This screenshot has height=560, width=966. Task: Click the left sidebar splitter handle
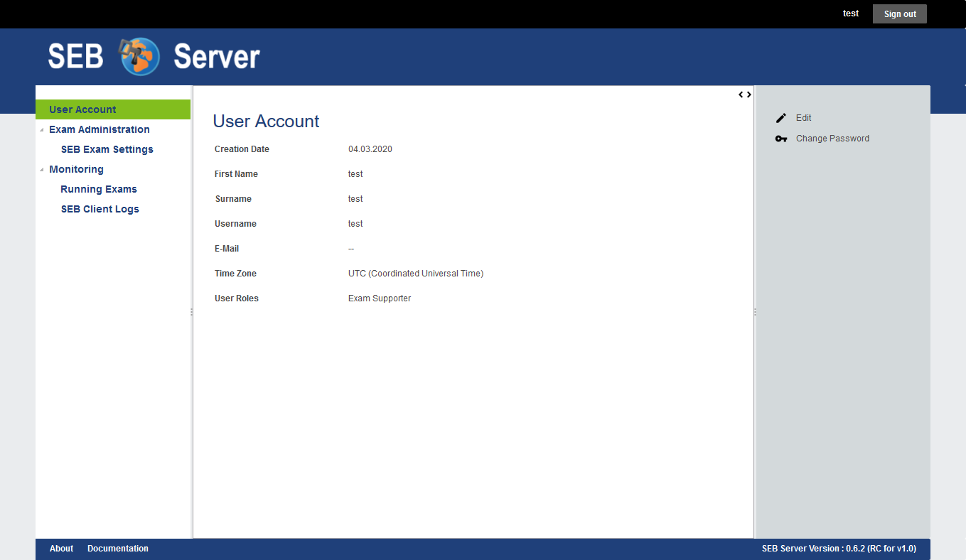tap(192, 312)
